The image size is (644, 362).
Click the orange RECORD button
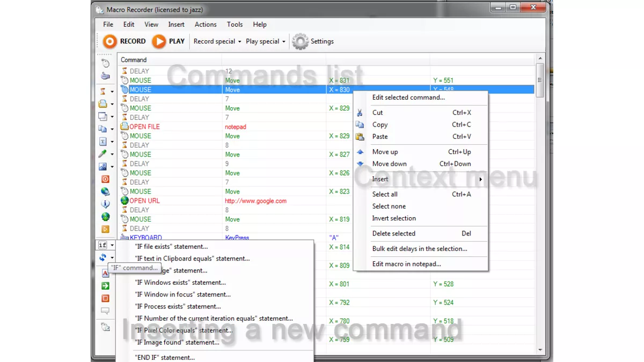(124, 41)
